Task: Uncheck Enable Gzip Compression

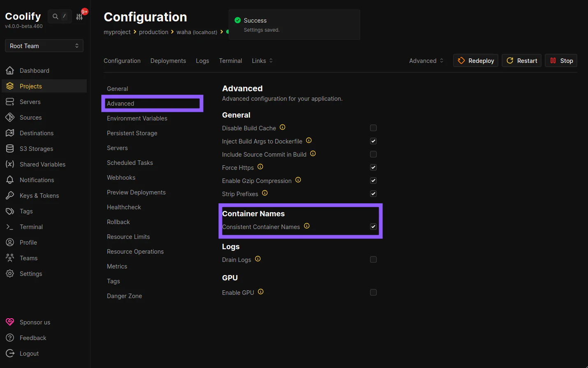Action: pos(373,181)
